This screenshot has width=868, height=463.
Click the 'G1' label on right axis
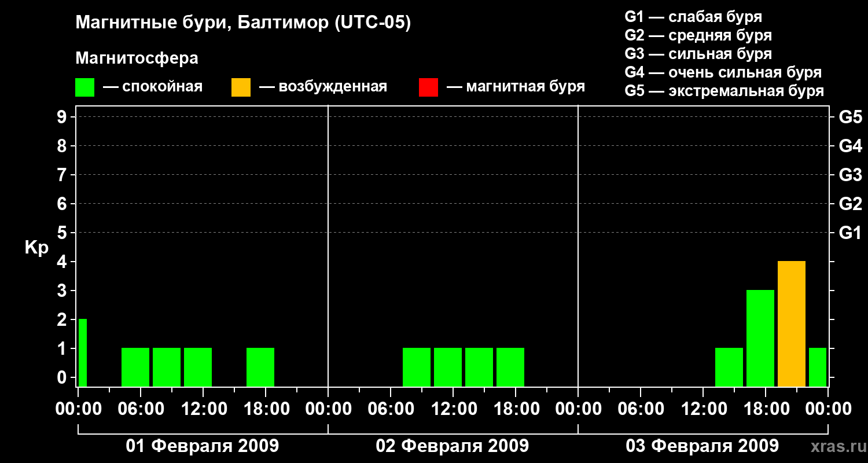coord(850,233)
